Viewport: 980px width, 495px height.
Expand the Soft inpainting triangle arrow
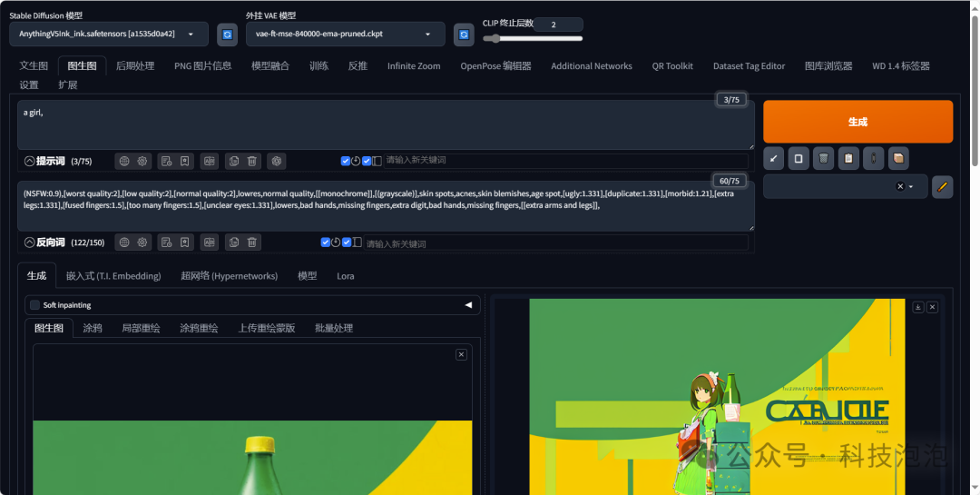click(468, 305)
